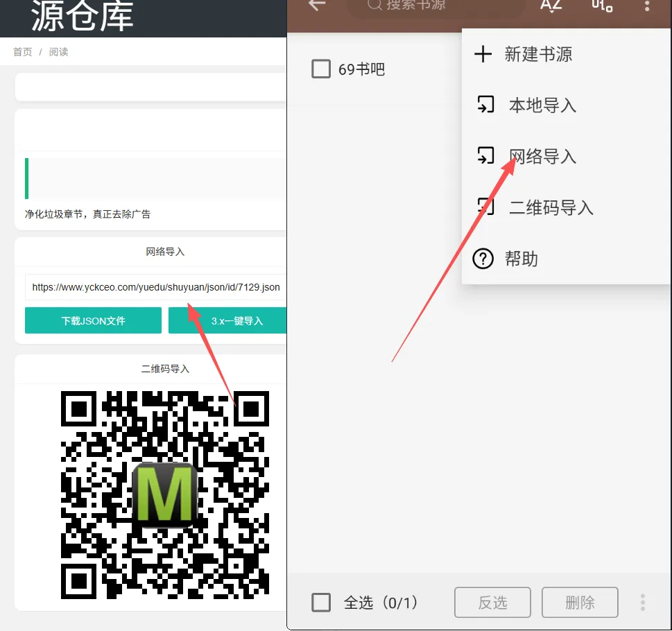This screenshot has width=672, height=631.
Task: Click the 3.x一键导入 button
Action: (x=227, y=320)
